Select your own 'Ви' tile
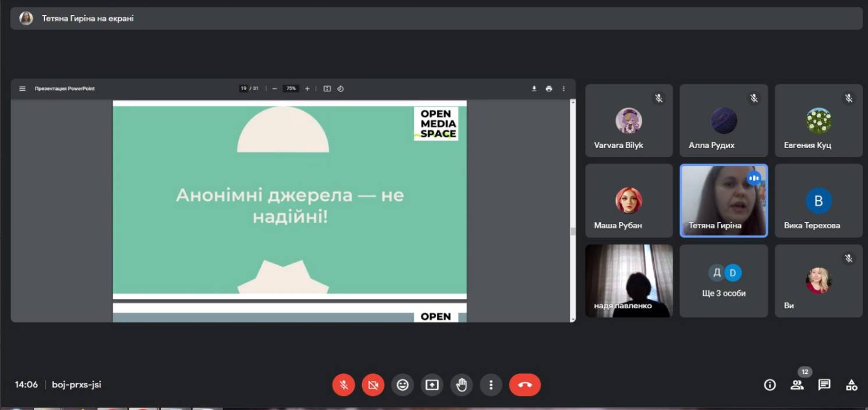Viewport: 868px width, 410px height. point(819,281)
